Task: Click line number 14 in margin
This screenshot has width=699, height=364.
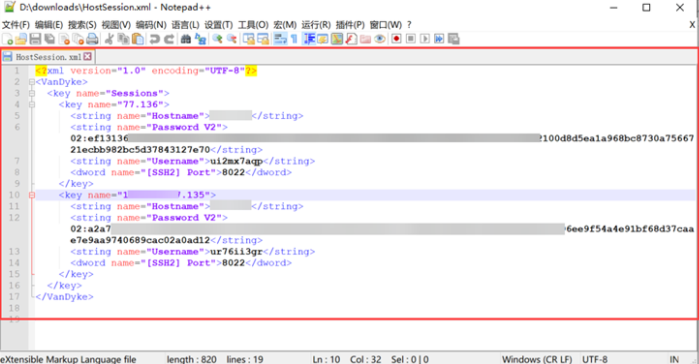Action: tap(14, 263)
